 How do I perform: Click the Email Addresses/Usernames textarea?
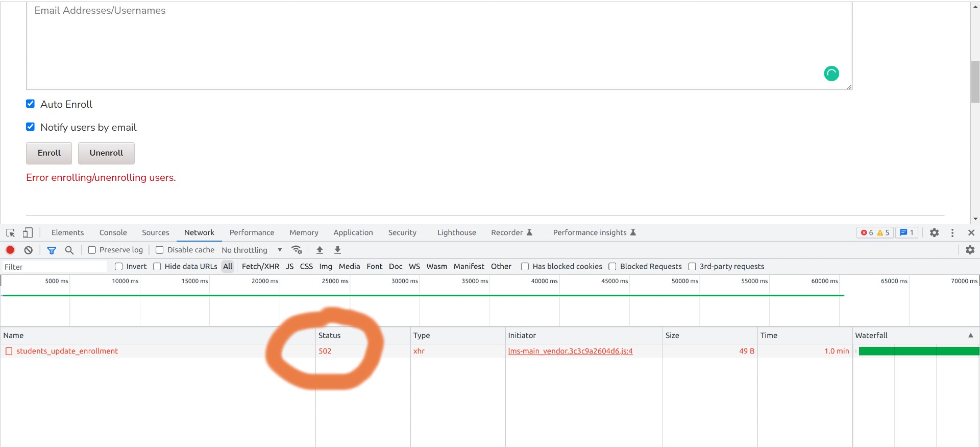439,45
